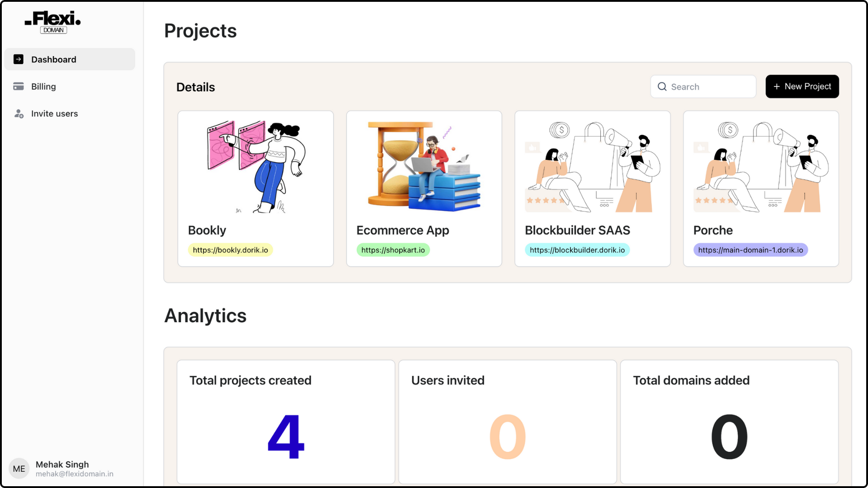Open the Ecommerce App hourglass thumbnail
Screen dimensions: 868x488
[424, 167]
